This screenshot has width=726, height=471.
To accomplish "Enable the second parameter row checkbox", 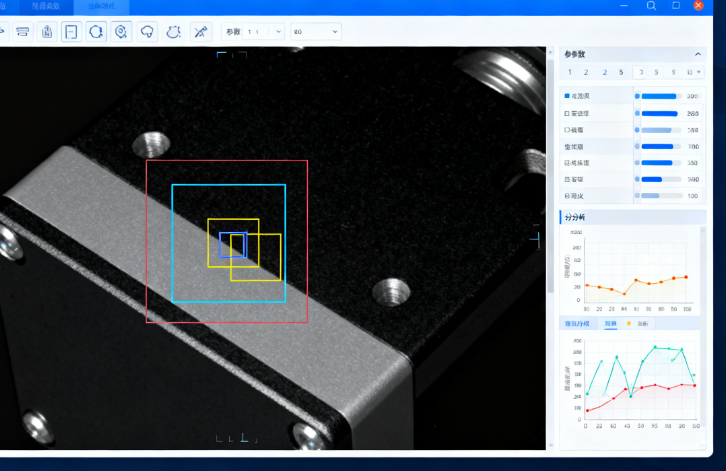I will pyautogui.click(x=567, y=113).
